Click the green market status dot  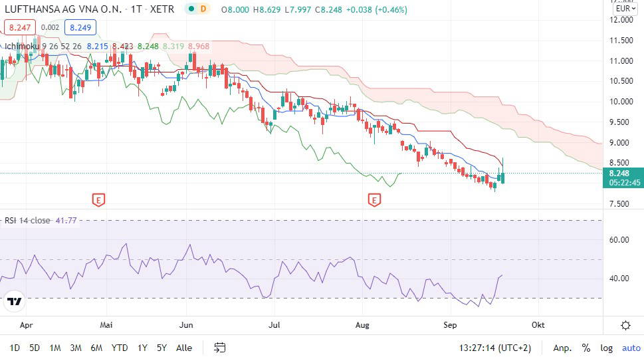pyautogui.click(x=191, y=9)
